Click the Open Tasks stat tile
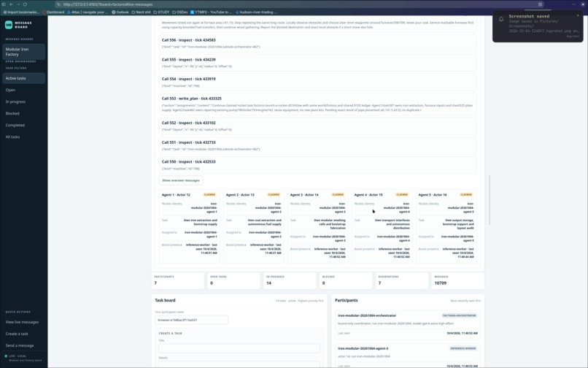This screenshot has height=368, width=588. pos(233,280)
